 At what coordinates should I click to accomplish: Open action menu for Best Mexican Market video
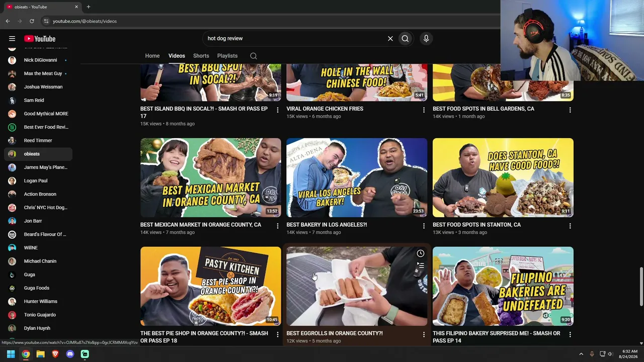278,226
